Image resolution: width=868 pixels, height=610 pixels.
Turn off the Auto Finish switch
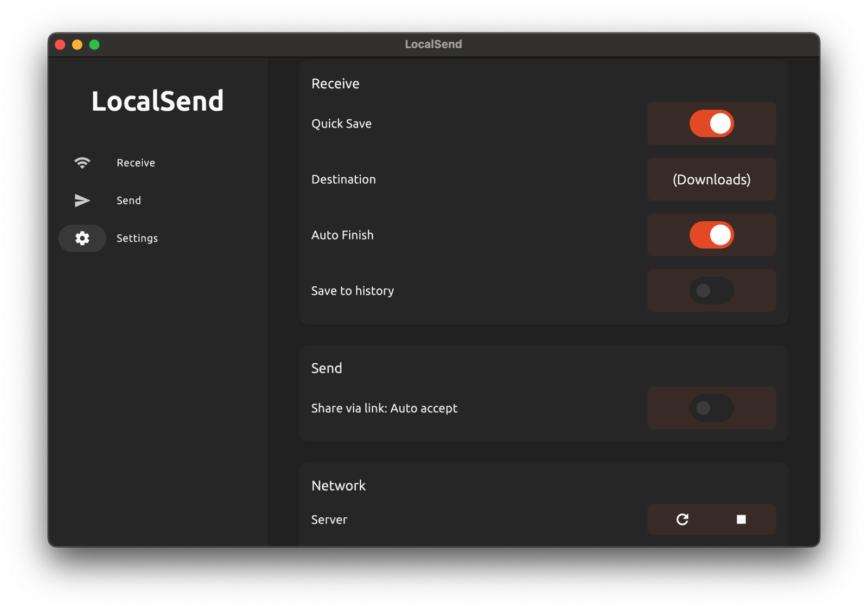(x=712, y=235)
